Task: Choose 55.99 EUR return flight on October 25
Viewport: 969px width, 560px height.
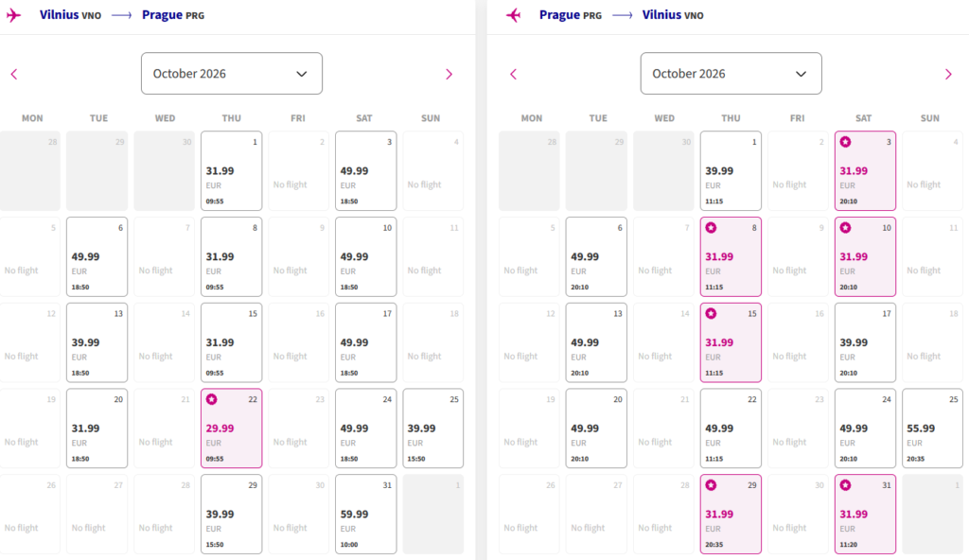Action: (x=932, y=429)
